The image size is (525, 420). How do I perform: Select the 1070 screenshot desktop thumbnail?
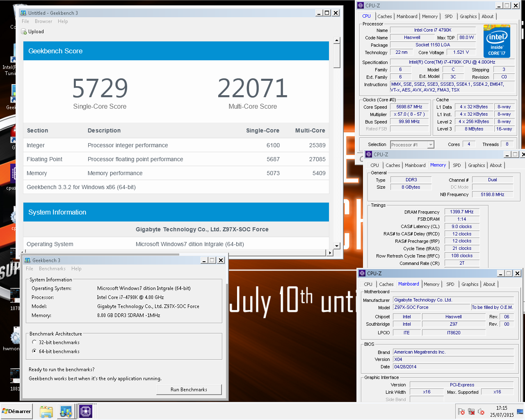15,296
